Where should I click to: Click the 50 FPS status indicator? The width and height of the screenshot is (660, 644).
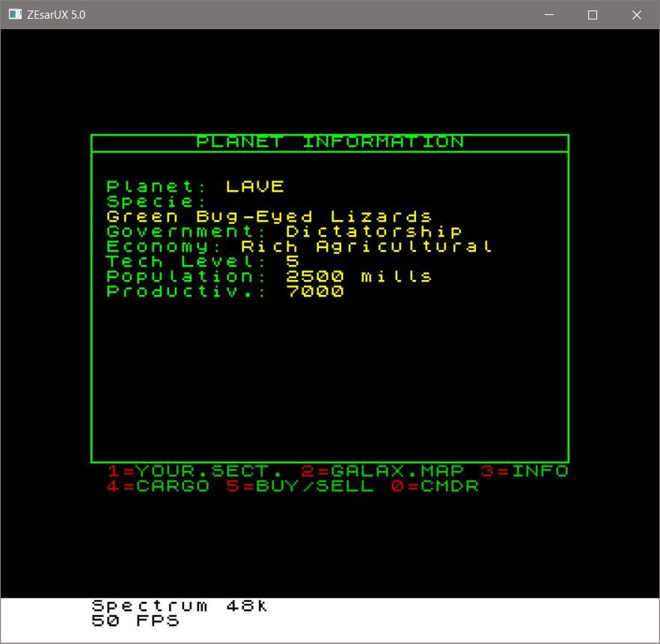[x=135, y=621]
